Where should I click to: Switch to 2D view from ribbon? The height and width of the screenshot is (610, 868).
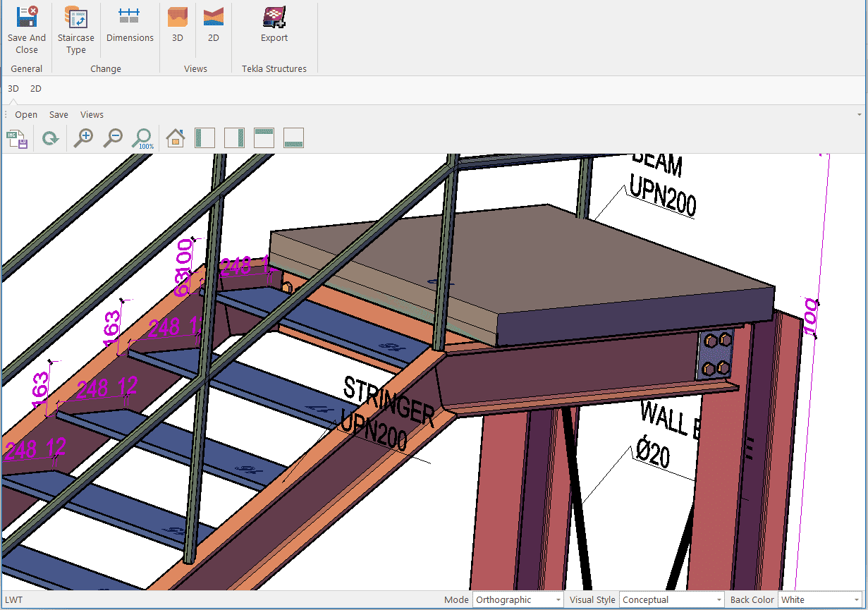(x=213, y=25)
